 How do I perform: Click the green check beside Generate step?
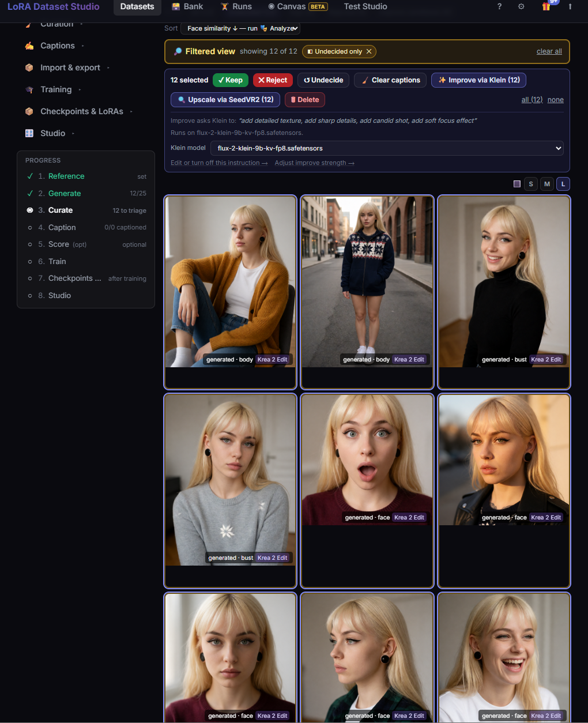click(x=30, y=193)
